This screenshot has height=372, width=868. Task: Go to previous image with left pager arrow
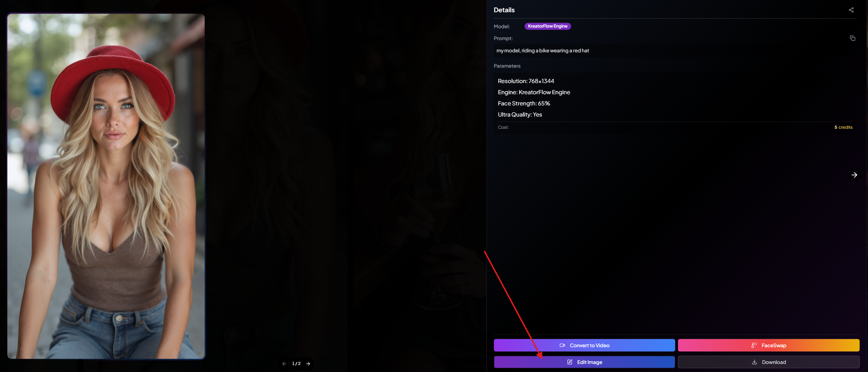[284, 364]
